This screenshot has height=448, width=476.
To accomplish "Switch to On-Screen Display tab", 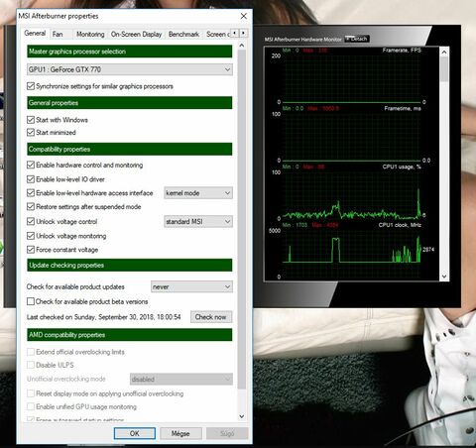I will tap(136, 34).
